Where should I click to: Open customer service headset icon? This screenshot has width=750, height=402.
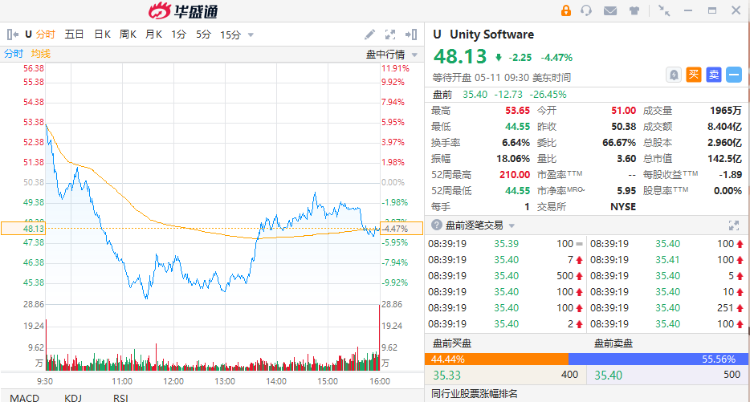coord(586,10)
